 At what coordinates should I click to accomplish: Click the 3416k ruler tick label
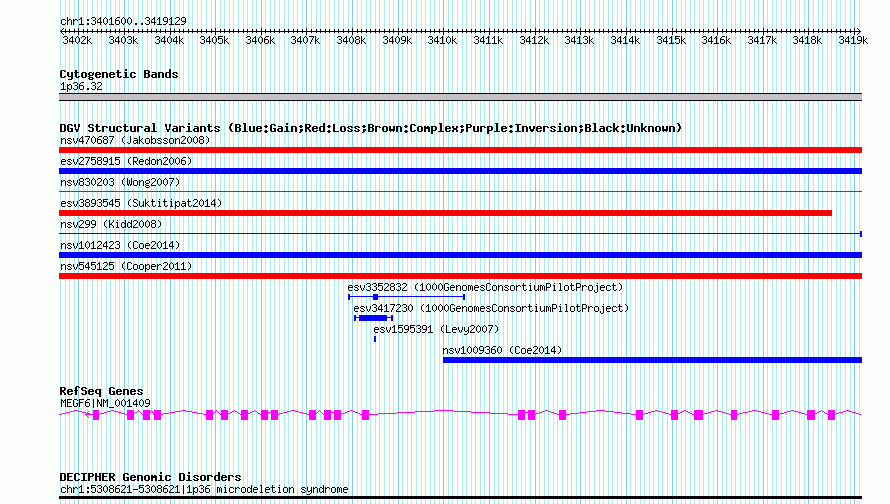pyautogui.click(x=716, y=40)
